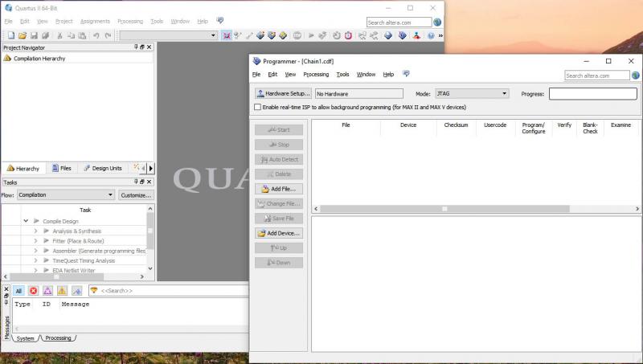Click the Open file folder icon
The image size is (643, 364).
(x=23, y=35)
